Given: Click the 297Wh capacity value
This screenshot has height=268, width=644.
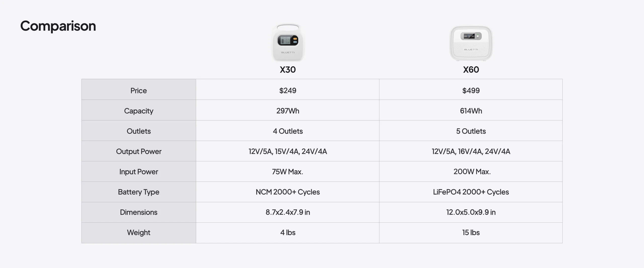Looking at the screenshot, I should (288, 111).
